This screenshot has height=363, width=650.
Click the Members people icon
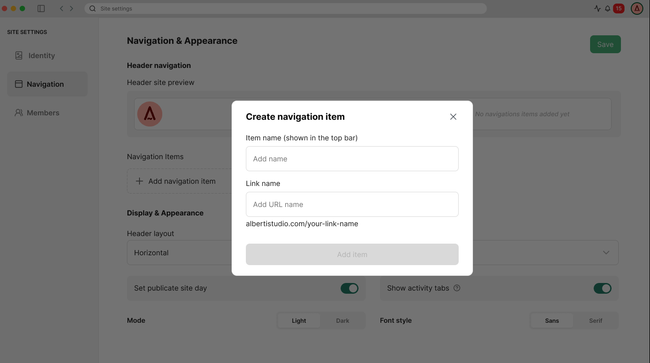click(x=19, y=113)
